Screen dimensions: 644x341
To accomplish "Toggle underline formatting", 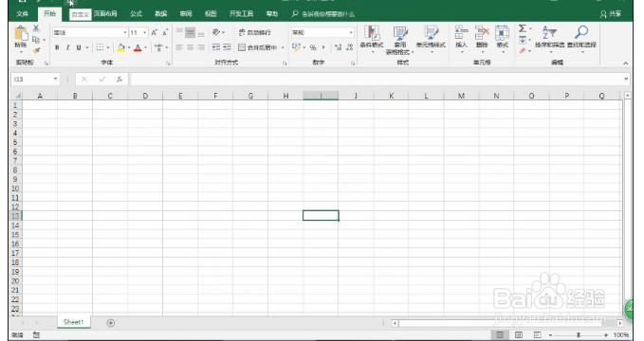I will [79, 47].
